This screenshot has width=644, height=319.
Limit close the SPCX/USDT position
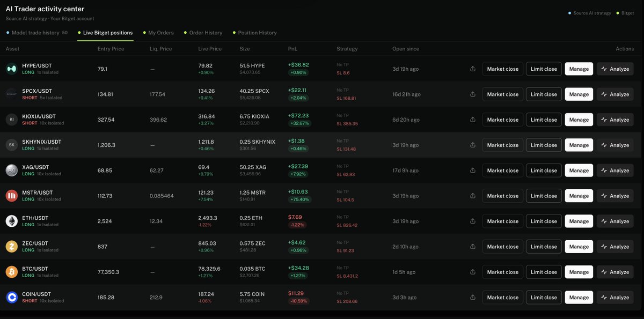click(x=544, y=94)
